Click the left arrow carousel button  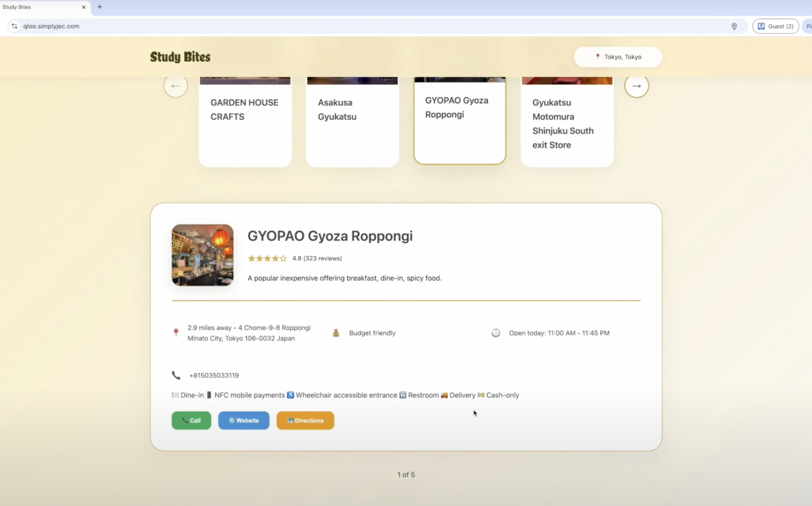(x=176, y=86)
